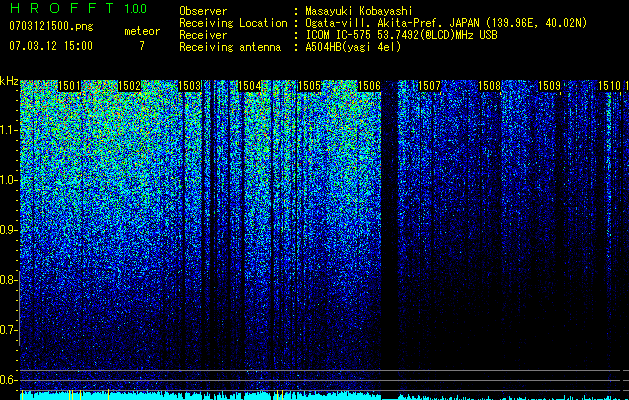The image size is (629, 400).
Task: Click the 1506 time marker
Action: [369, 86]
